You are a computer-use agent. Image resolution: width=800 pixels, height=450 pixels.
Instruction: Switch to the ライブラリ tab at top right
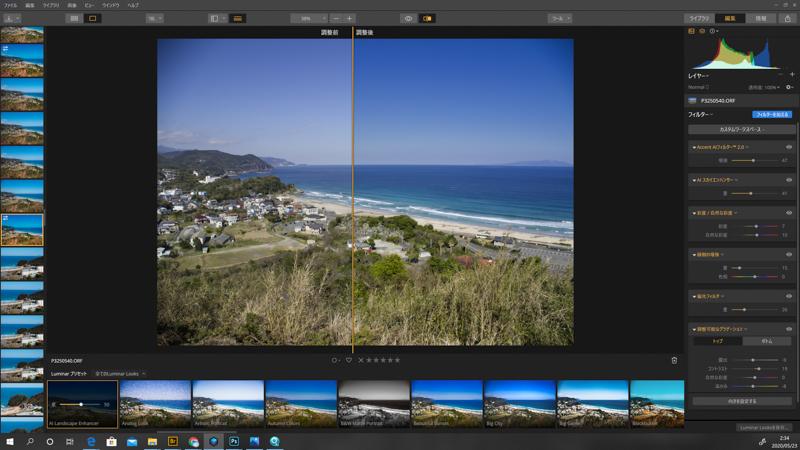(699, 18)
